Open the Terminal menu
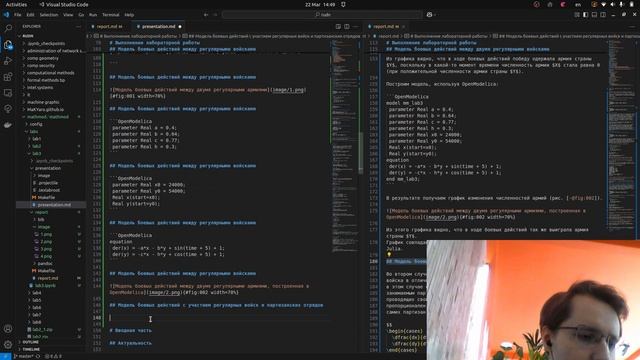 111,15
